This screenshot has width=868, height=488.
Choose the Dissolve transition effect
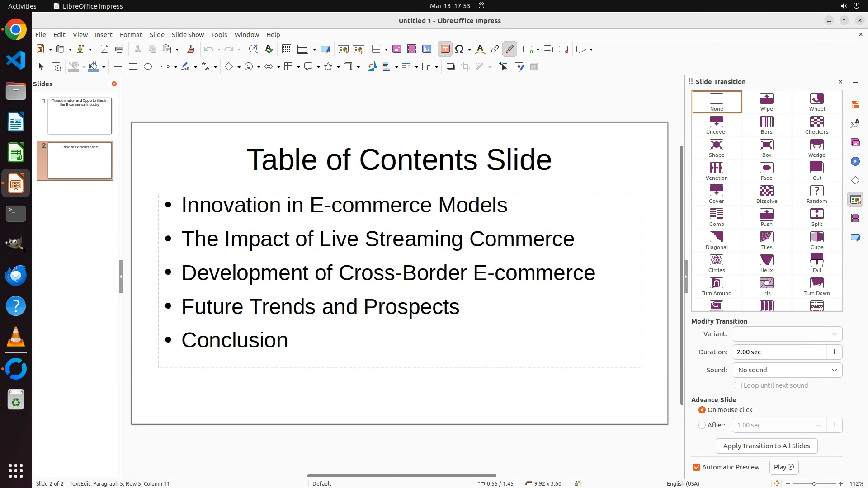pos(766,194)
